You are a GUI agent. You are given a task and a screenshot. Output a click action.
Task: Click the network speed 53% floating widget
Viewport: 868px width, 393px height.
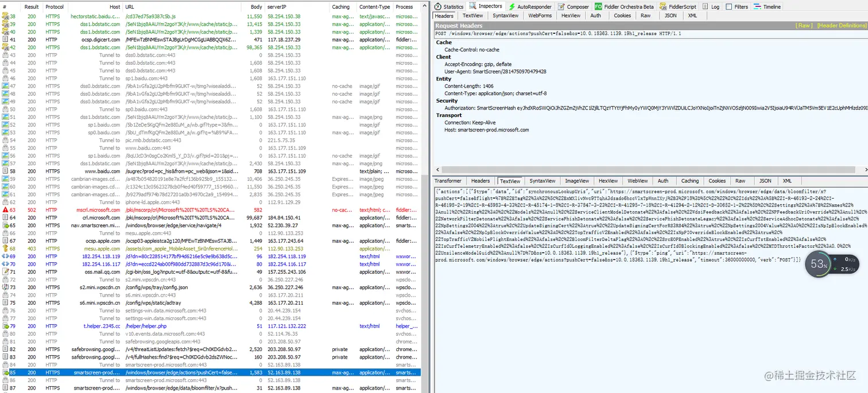pos(833,264)
